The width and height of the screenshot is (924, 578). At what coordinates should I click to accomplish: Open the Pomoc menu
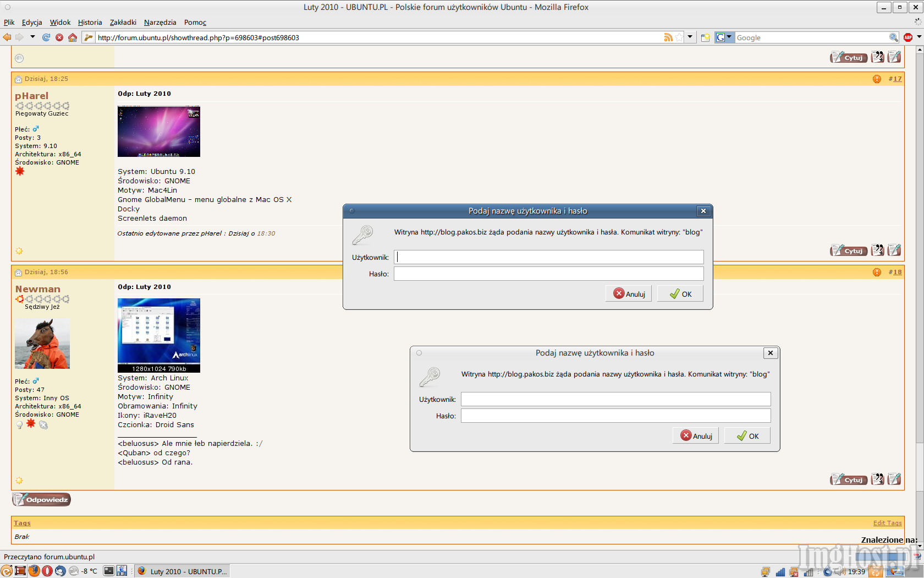pyautogui.click(x=195, y=22)
